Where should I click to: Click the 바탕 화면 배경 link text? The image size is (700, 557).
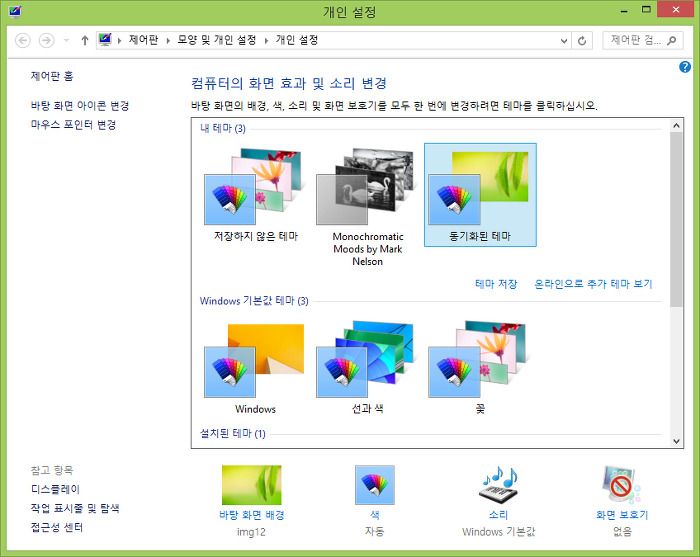[251, 515]
